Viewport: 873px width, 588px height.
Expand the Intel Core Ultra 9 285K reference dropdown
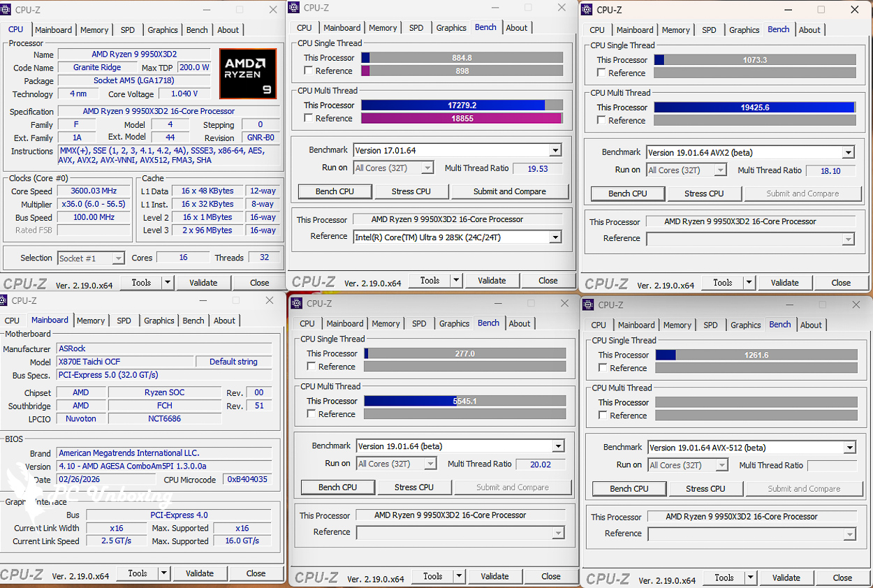tap(555, 237)
